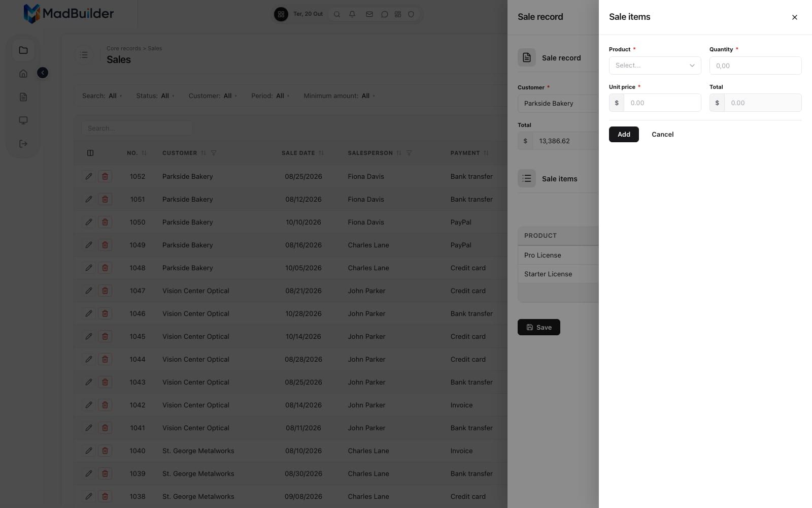Open the mail icon in top bar
812x508 pixels.
369,14
